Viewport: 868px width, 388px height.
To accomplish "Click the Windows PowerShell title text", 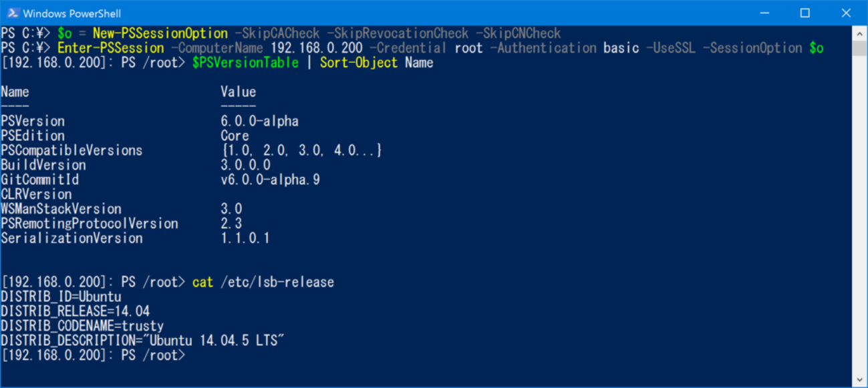I will pyautogui.click(x=72, y=13).
